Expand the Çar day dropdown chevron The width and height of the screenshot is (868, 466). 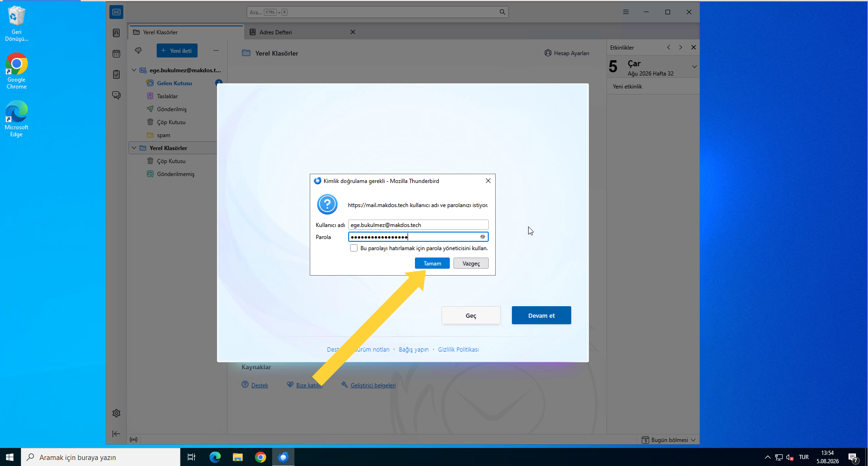click(x=694, y=67)
